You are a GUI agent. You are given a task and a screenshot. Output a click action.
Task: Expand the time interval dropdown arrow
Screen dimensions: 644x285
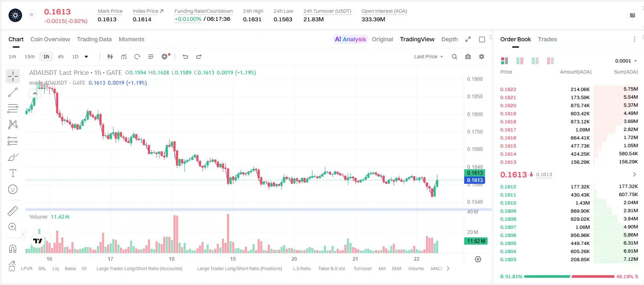click(86, 57)
